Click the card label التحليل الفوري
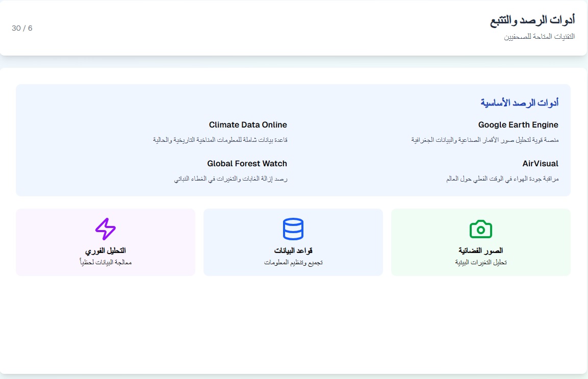588x379 pixels. coord(106,250)
